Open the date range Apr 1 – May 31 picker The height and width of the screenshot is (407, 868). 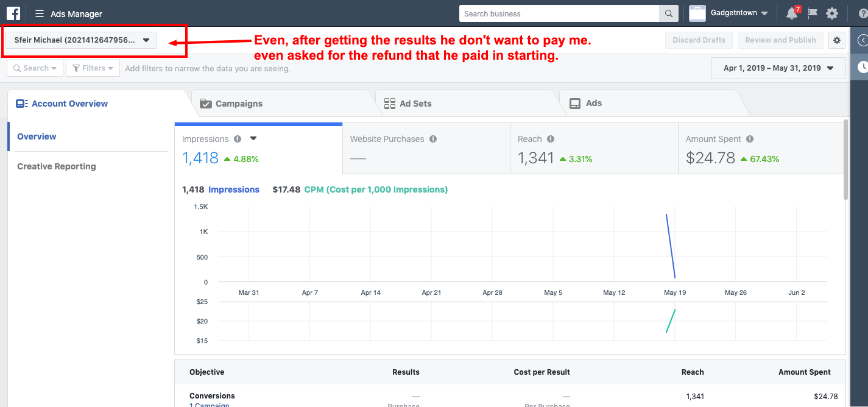pyautogui.click(x=778, y=68)
